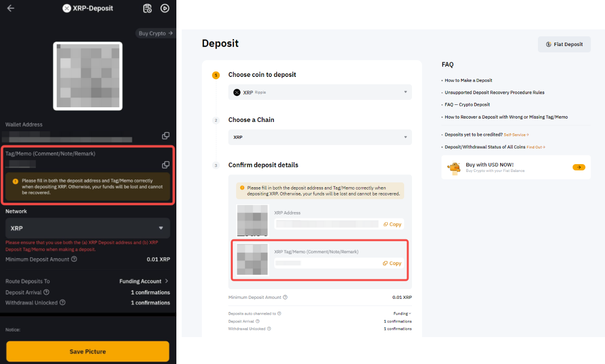Copy Tag/Memo using mobile copy icon
The width and height of the screenshot is (605, 364).
[166, 165]
